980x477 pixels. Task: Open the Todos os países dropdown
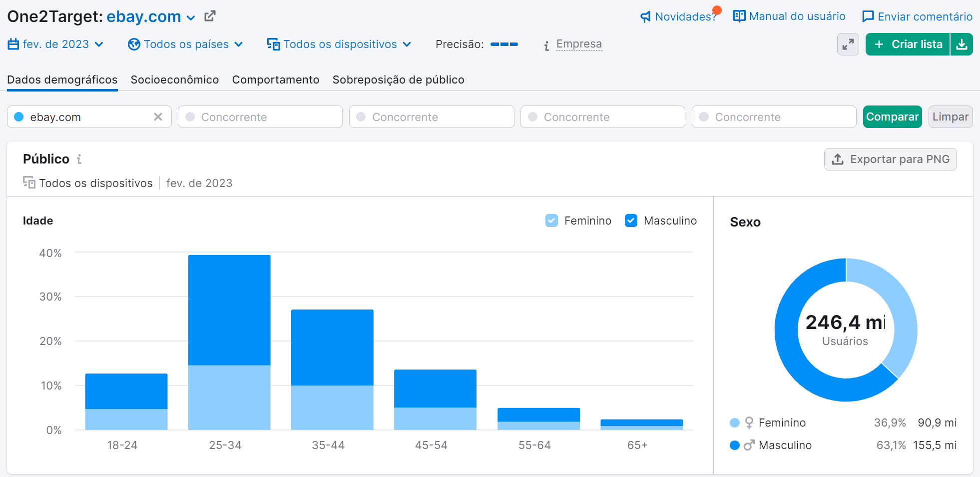click(185, 44)
